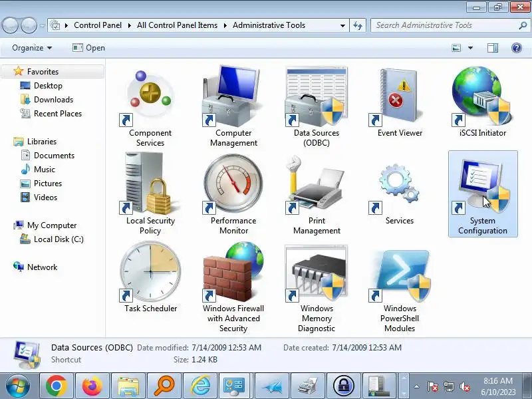Expand the arrow after Control Panel breadcrumb

coord(129,25)
